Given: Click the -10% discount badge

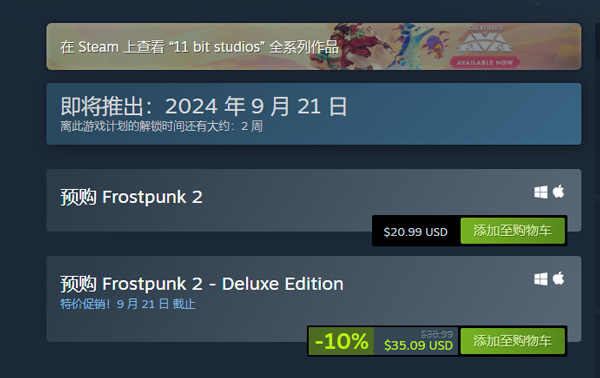Looking at the screenshot, I should pos(341,341).
